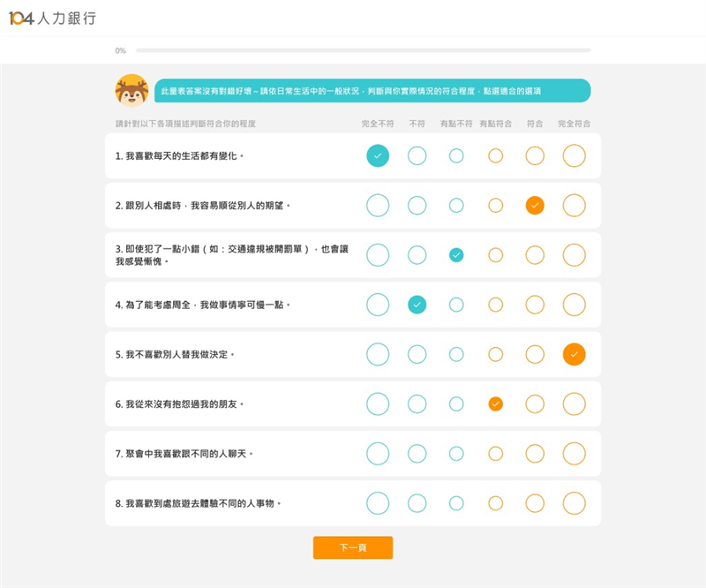This screenshot has width=706, height=588.
Task: Pick 有點不符 for question 7
Action: 456,453
